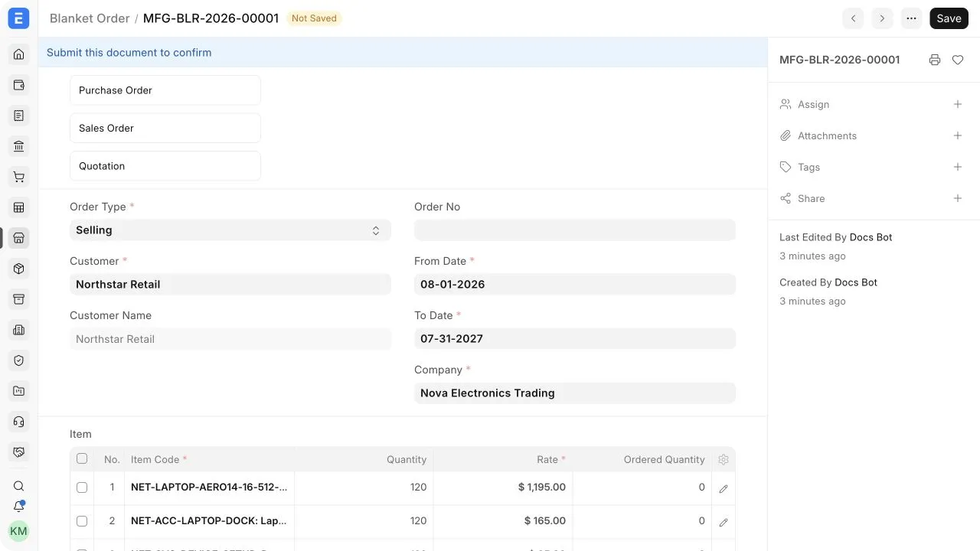Open the archive box icon in sidebar
This screenshot has height=551, width=980.
point(19,299)
